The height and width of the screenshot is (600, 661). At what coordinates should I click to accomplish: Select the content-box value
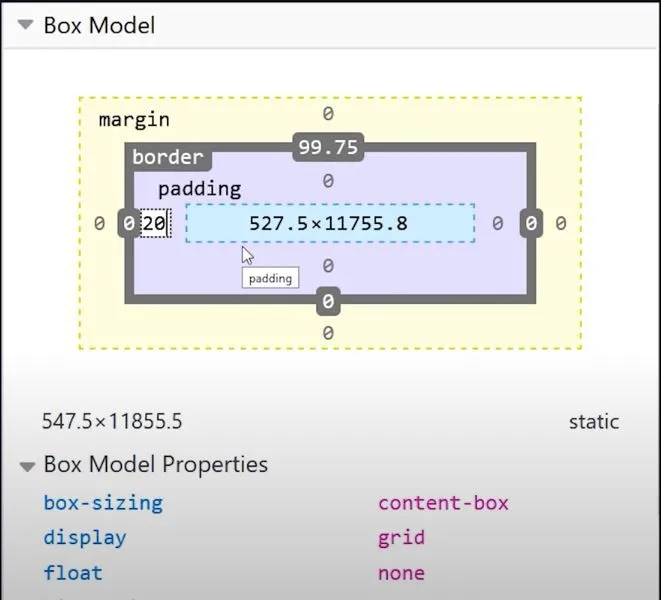(443, 503)
